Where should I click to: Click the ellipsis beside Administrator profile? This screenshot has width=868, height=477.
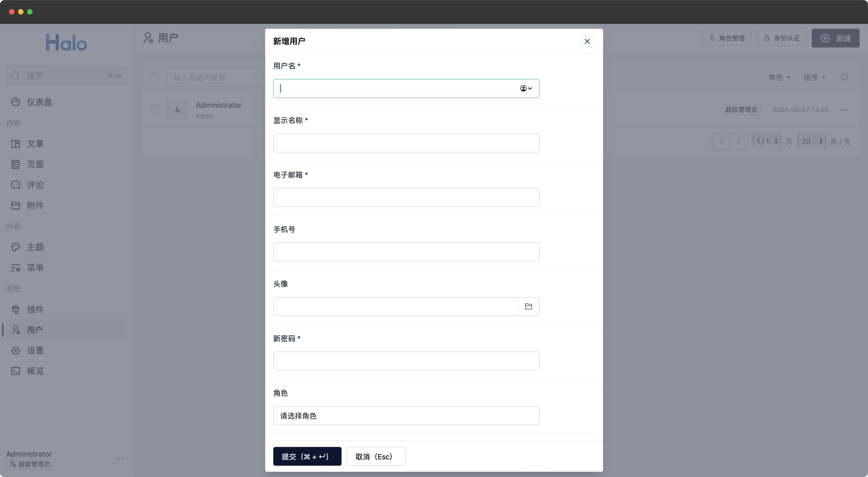tap(120, 459)
